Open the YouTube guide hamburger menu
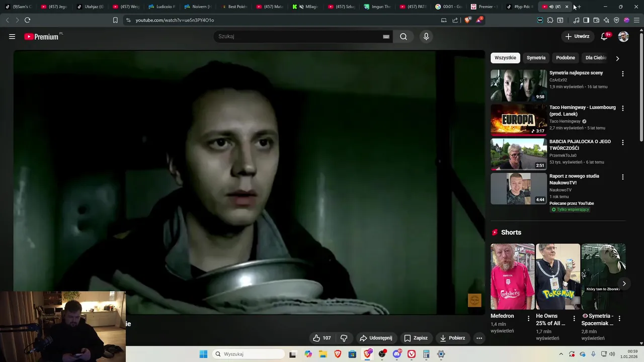 pos(12,36)
